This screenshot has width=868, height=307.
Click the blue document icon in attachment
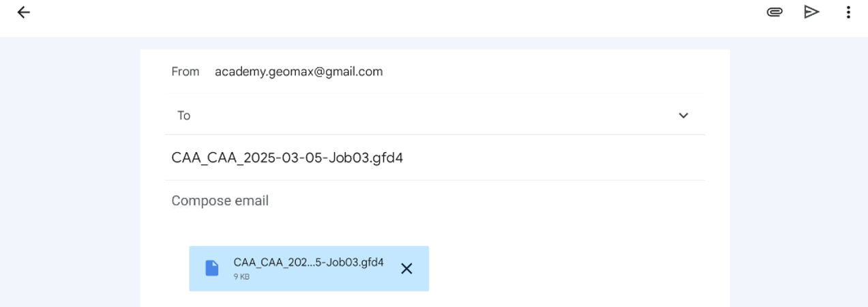212,268
